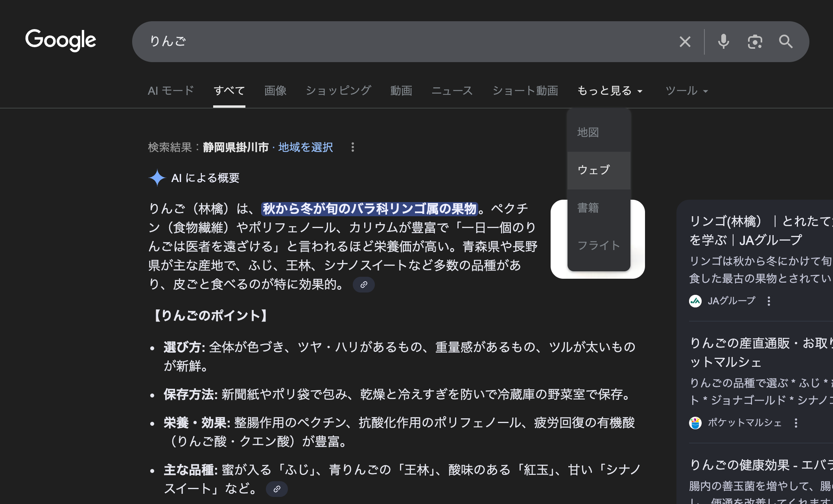
Task: Click the 主な品種 bullet label
Action: pos(190,470)
